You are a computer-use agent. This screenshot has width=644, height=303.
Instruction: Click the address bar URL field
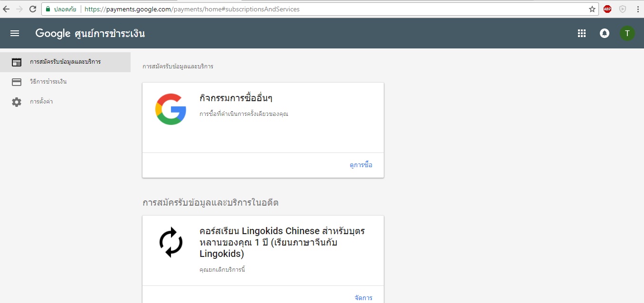tap(313, 9)
